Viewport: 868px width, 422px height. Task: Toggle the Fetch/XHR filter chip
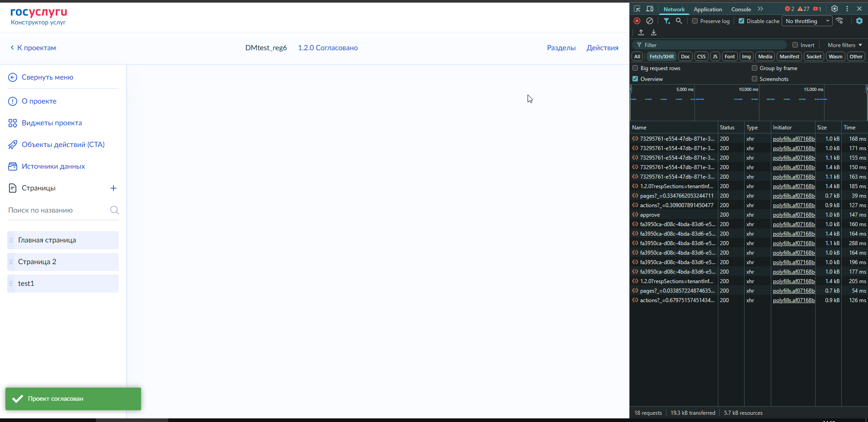point(661,57)
